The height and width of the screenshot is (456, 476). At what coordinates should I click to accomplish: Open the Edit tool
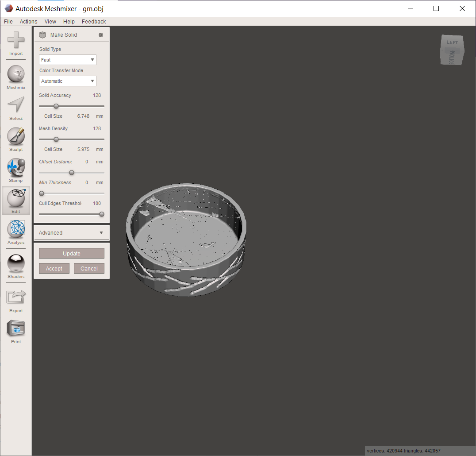pyautogui.click(x=16, y=201)
